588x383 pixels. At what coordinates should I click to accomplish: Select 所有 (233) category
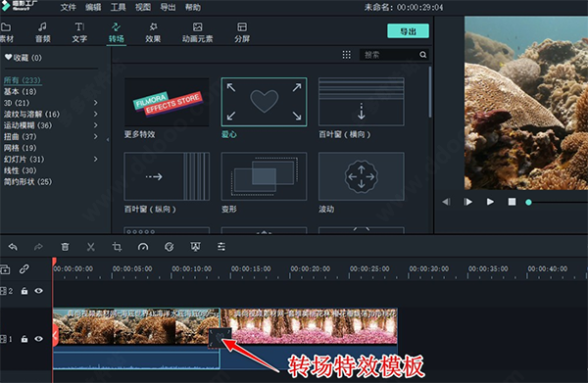[x=23, y=80]
